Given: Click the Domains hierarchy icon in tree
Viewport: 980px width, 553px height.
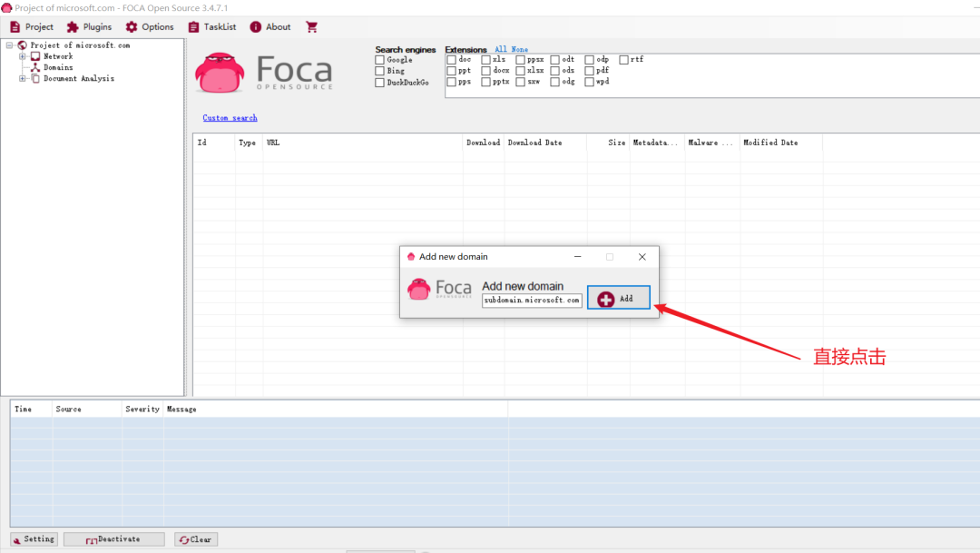Looking at the screenshot, I should (x=35, y=67).
